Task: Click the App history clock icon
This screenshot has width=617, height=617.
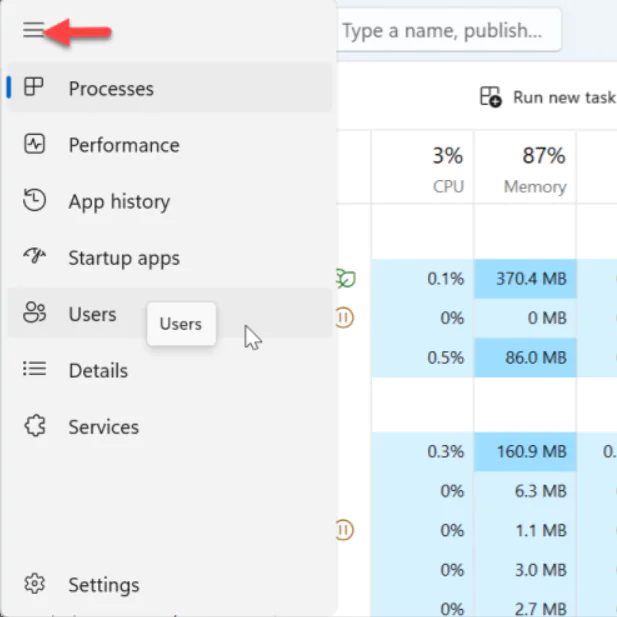Action: (x=34, y=201)
